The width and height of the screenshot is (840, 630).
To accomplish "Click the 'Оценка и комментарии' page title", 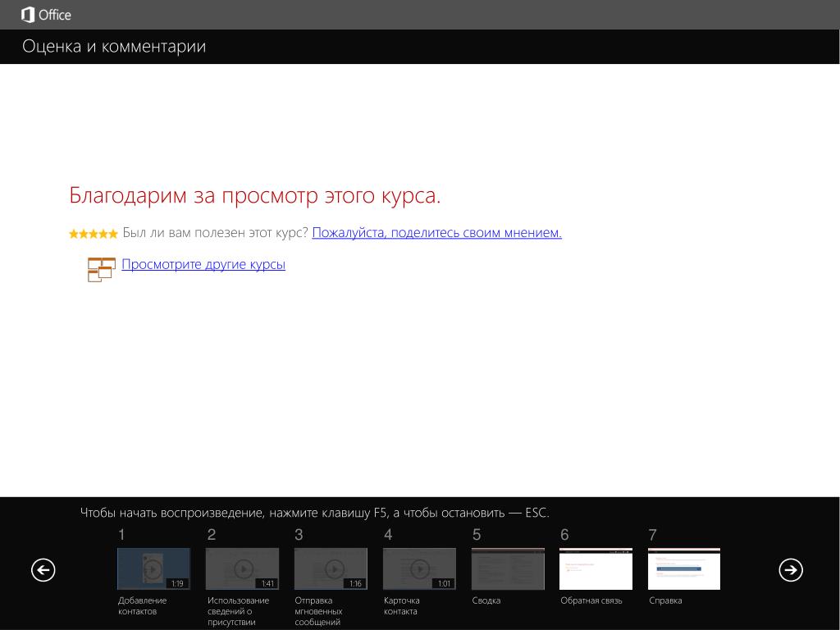I will click(114, 47).
